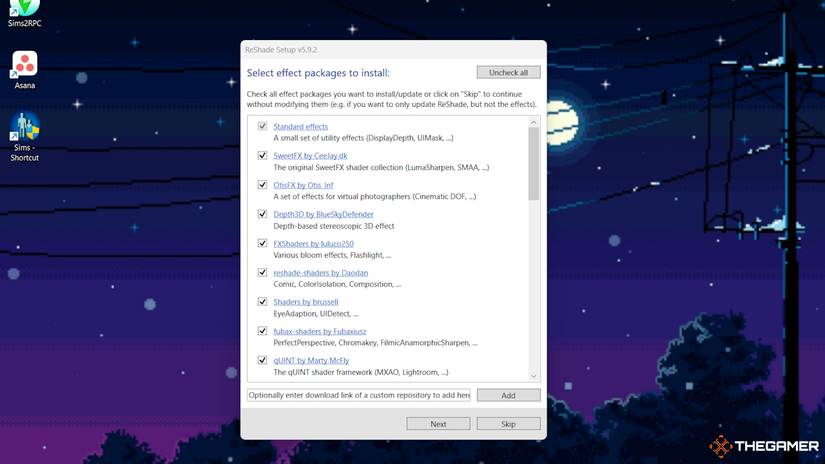Open the SweetFX by CeeJay.dk link
This screenshot has height=464, width=825.
coord(310,156)
